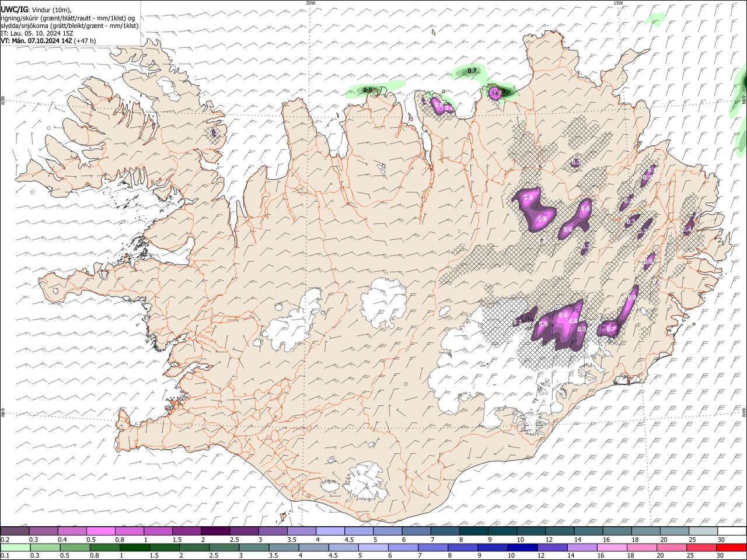Click the '0.7' value on offshore green rain patch
747x560 pixels.
coord(472,71)
